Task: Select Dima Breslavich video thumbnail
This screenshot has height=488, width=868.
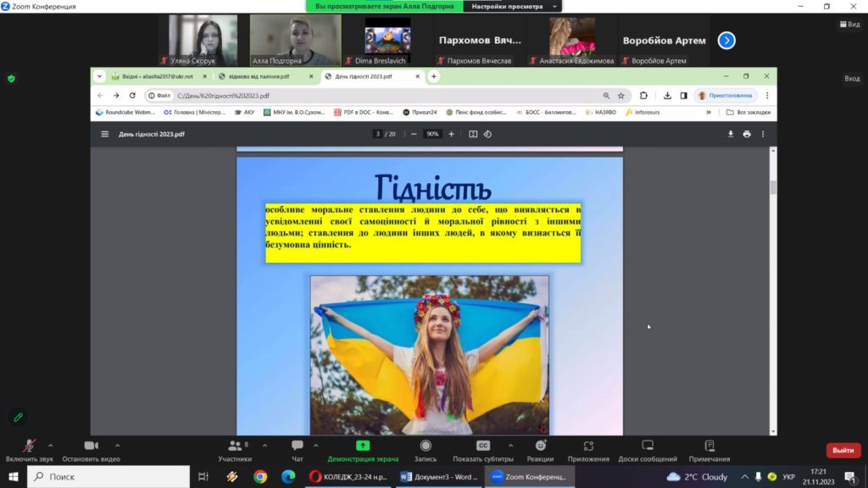Action: pyautogui.click(x=387, y=40)
